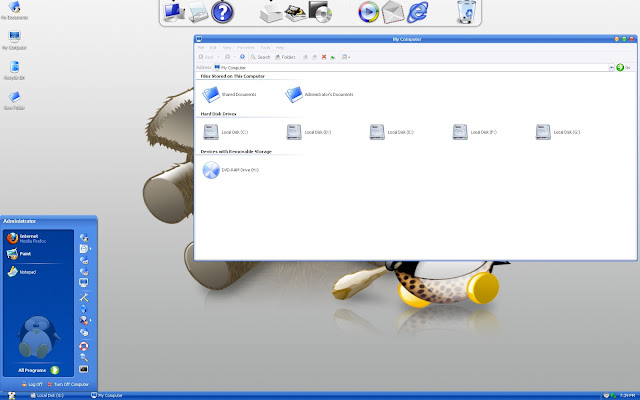
Task: Launch Internet Explorer from the dock
Action: [x=418, y=12]
